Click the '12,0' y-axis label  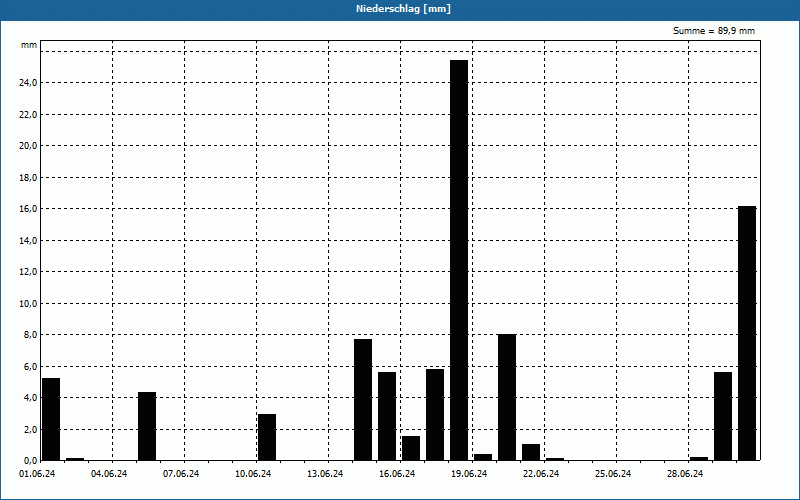click(x=28, y=272)
